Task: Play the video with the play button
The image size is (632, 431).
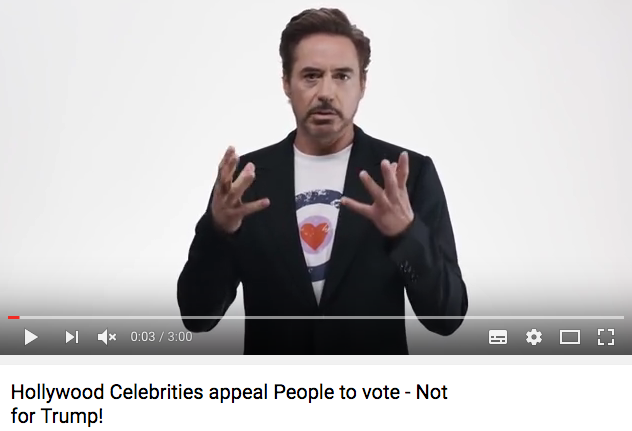Action: point(31,337)
